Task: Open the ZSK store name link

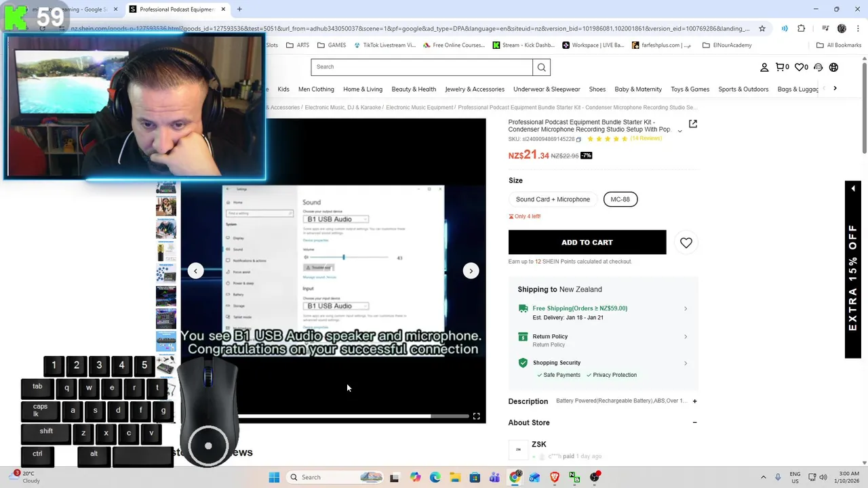Action: point(539,445)
